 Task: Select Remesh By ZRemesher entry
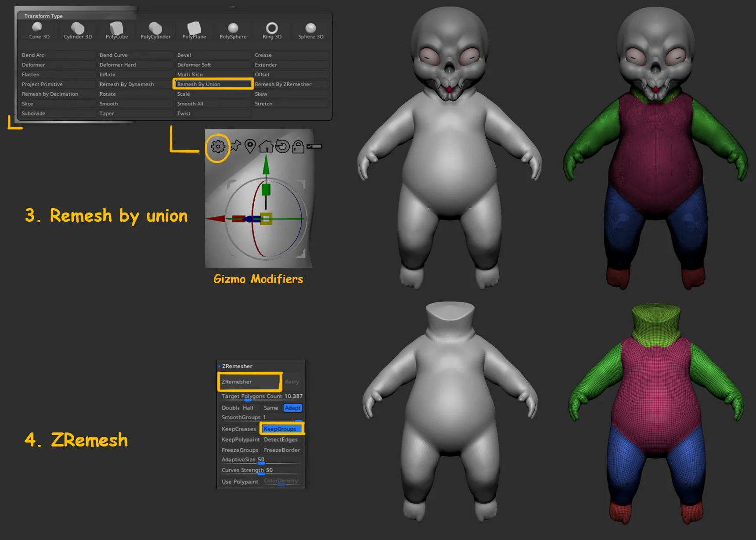pos(291,84)
